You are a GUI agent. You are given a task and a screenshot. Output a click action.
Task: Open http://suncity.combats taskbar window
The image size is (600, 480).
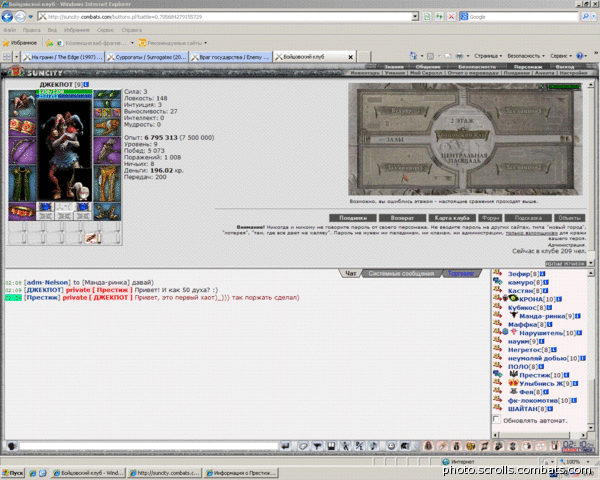tap(165, 473)
